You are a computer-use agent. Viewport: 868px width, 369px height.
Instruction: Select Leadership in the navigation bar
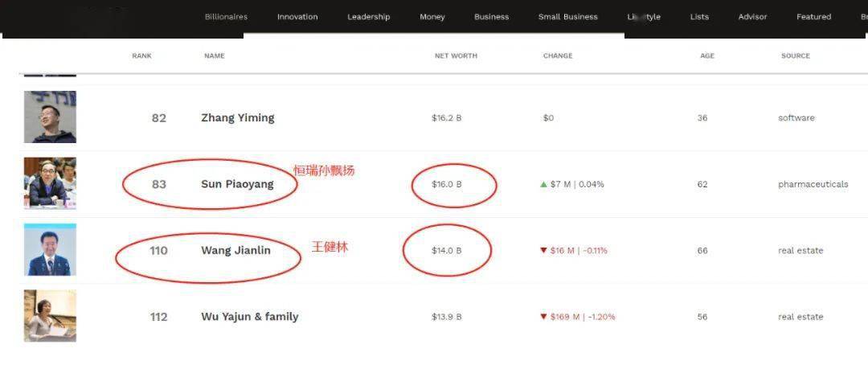[x=368, y=17]
